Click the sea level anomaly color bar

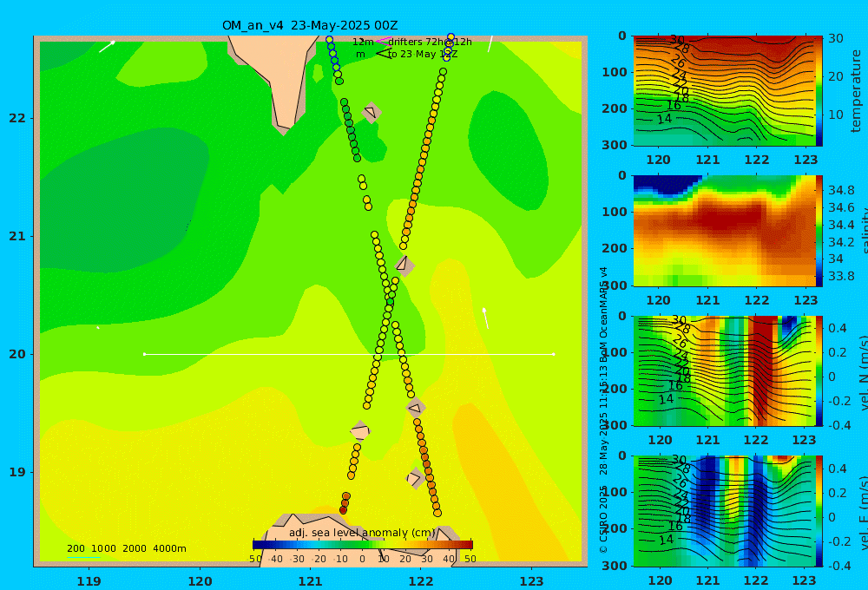click(363, 545)
